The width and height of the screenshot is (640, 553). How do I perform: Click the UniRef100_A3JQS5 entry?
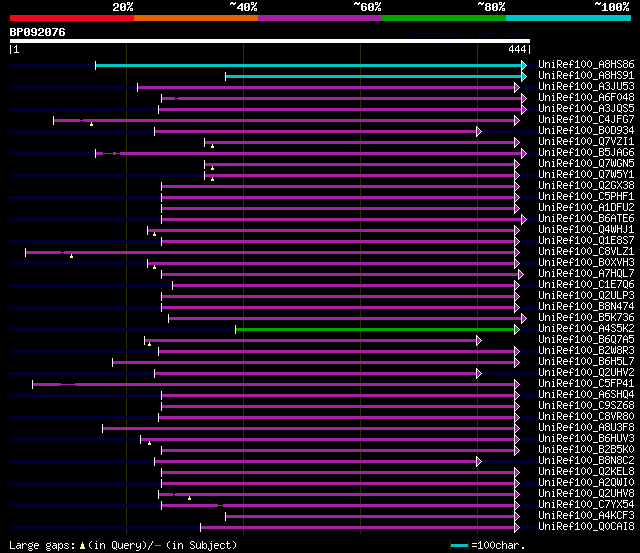click(586, 109)
